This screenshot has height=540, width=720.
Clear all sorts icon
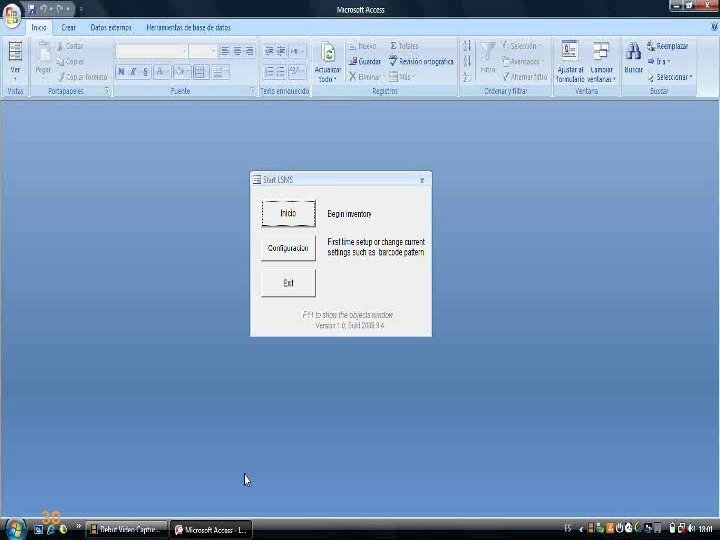467,77
